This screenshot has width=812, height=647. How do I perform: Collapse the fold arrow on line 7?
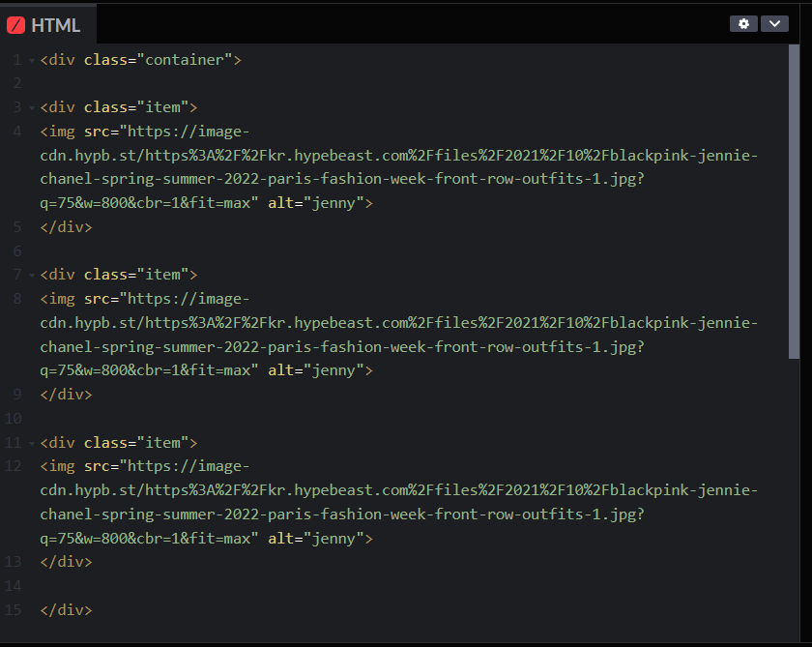point(32,275)
